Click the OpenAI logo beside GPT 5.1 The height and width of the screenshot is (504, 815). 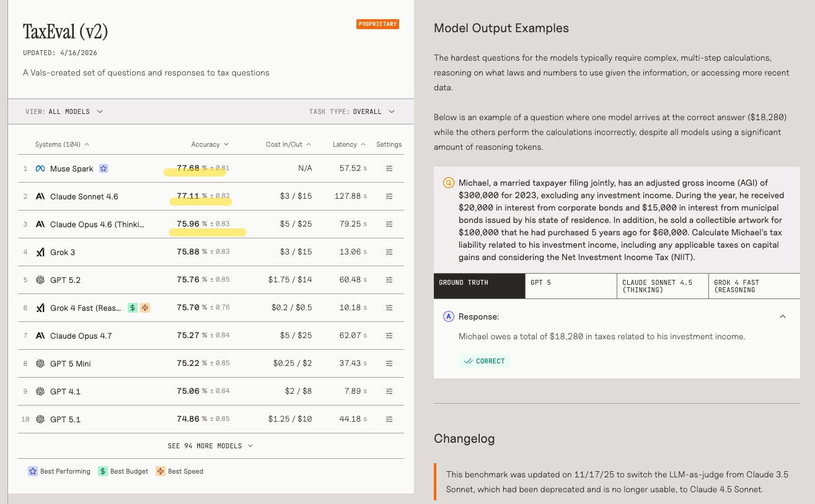pos(40,419)
